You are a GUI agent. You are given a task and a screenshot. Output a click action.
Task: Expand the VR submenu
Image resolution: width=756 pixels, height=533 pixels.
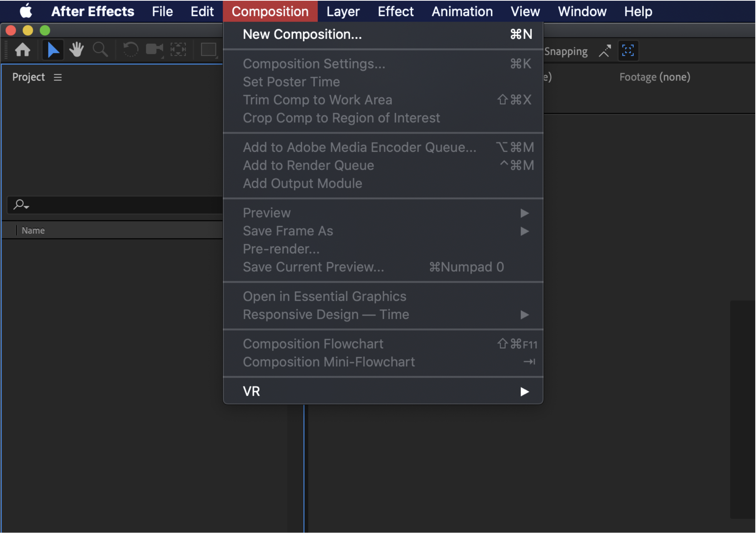(x=383, y=391)
